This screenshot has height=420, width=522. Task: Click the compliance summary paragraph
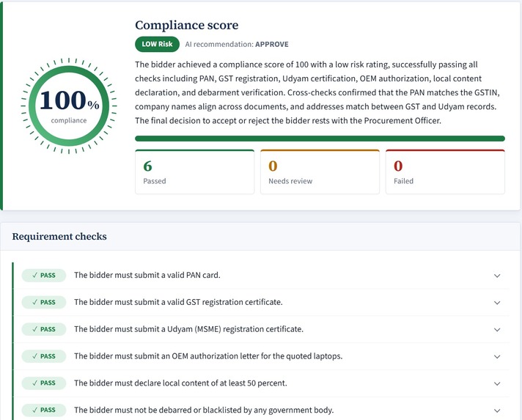pos(317,92)
